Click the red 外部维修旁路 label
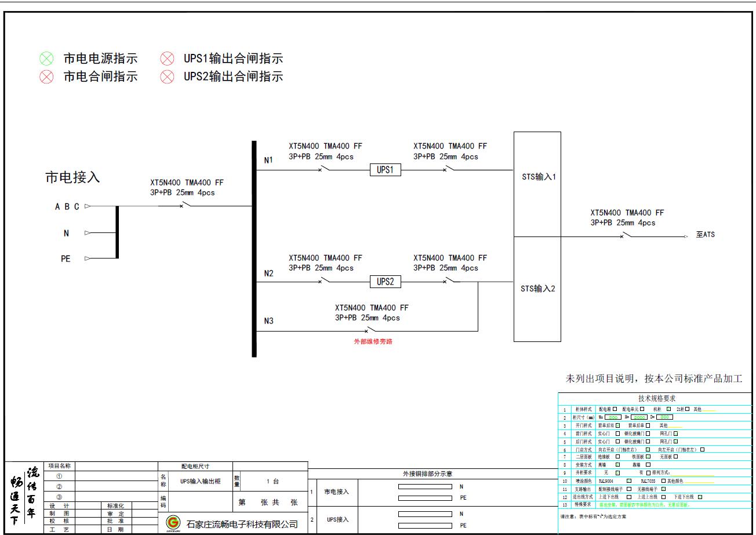The width and height of the screenshot is (756, 535). click(373, 341)
